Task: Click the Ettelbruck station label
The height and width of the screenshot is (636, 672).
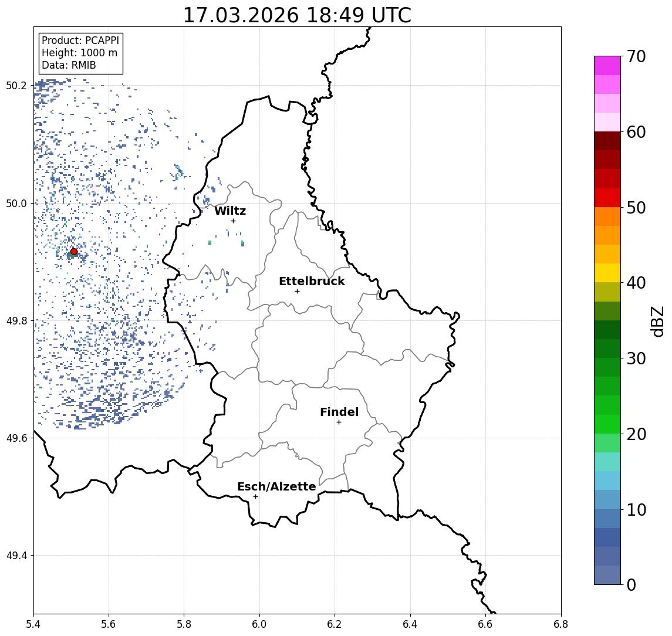Action: 312,281
